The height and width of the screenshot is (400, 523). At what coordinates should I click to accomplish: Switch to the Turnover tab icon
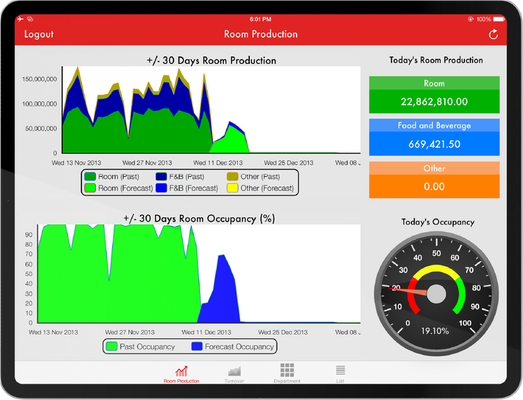[234, 371]
